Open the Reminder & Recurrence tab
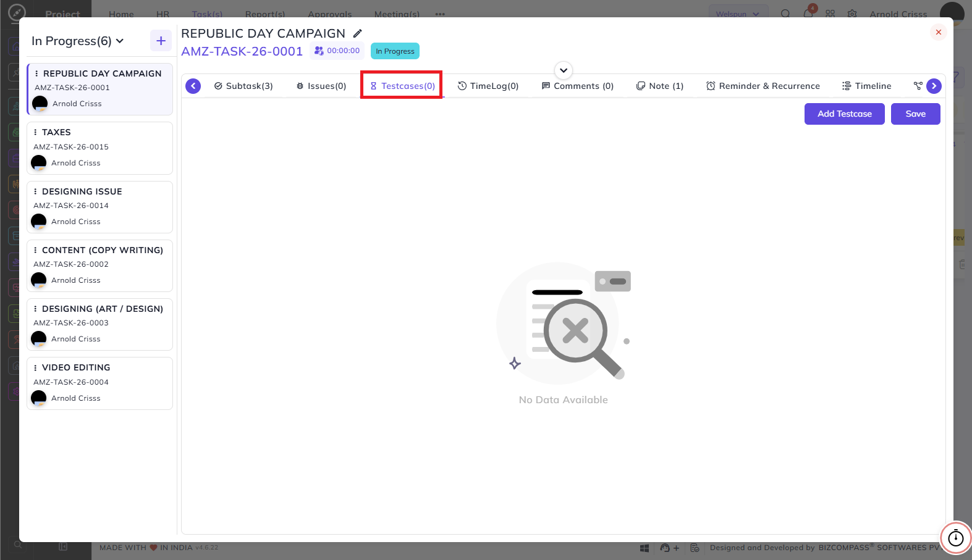This screenshot has width=972, height=560. point(763,86)
